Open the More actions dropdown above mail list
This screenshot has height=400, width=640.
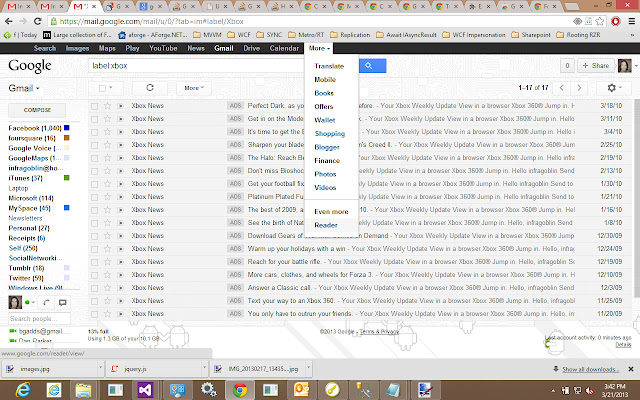click(193, 88)
